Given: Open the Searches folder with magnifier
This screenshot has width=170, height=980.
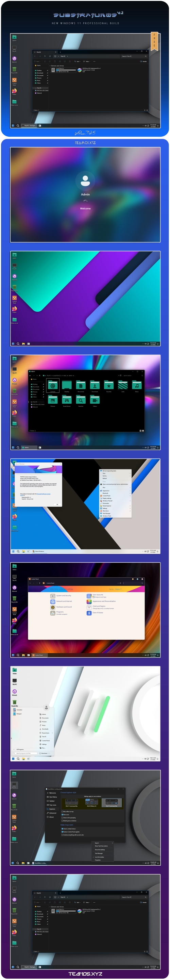Looking at the screenshot, I should 81,400.
